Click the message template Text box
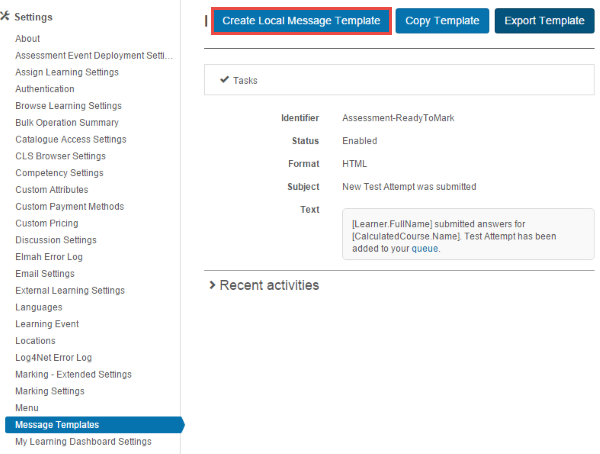 (467, 234)
